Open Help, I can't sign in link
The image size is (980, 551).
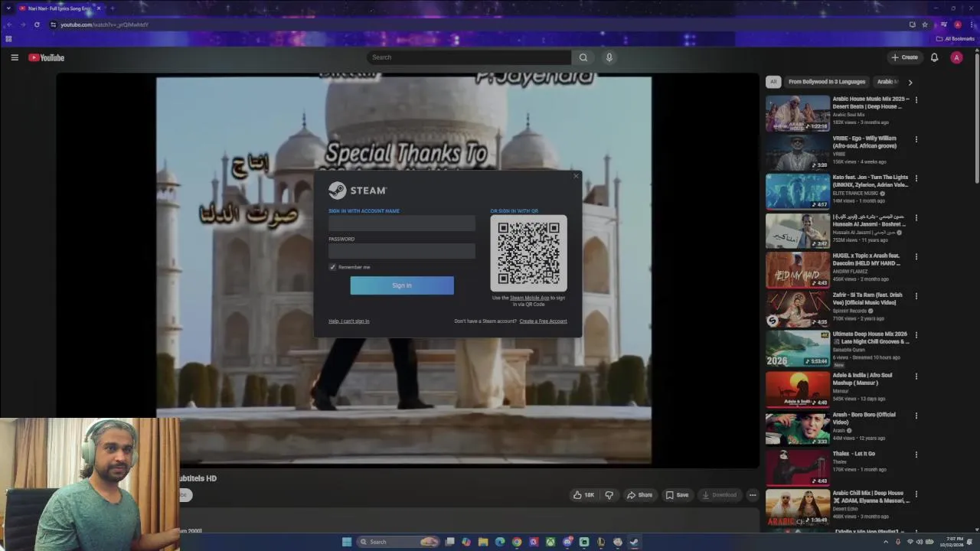click(x=349, y=321)
